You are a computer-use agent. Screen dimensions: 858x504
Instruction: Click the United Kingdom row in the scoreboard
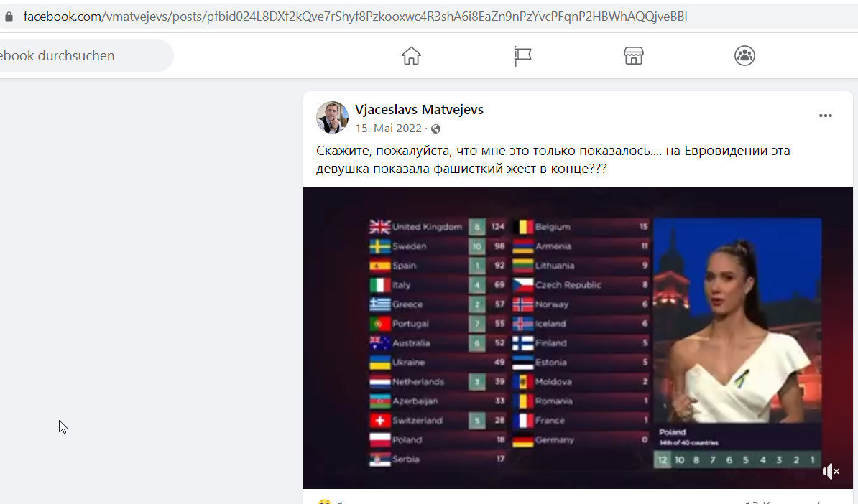[438, 226]
